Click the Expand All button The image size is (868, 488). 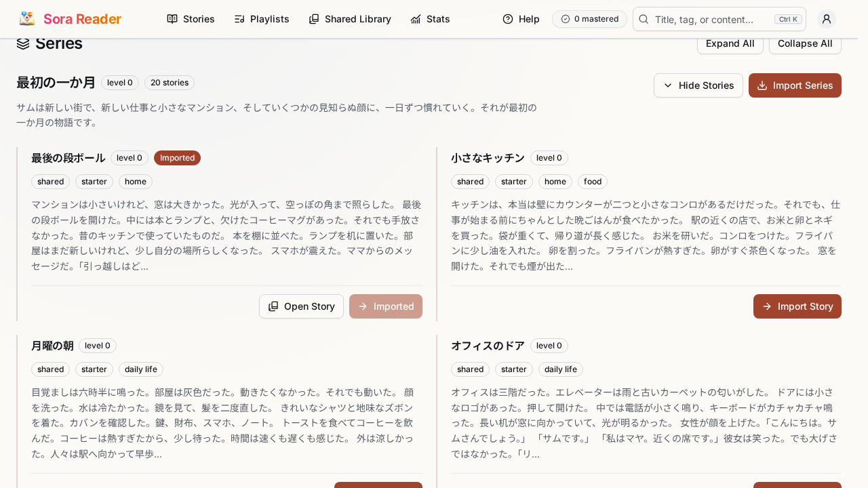tap(730, 43)
